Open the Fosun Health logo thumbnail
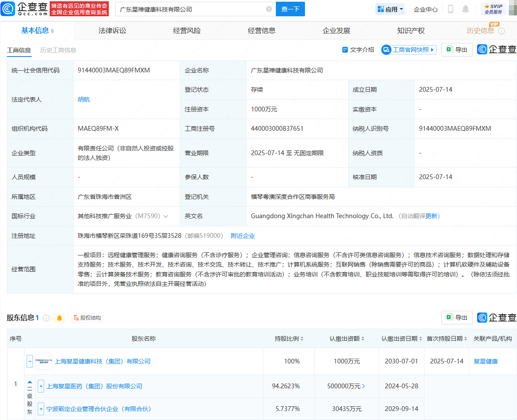 [44, 361]
